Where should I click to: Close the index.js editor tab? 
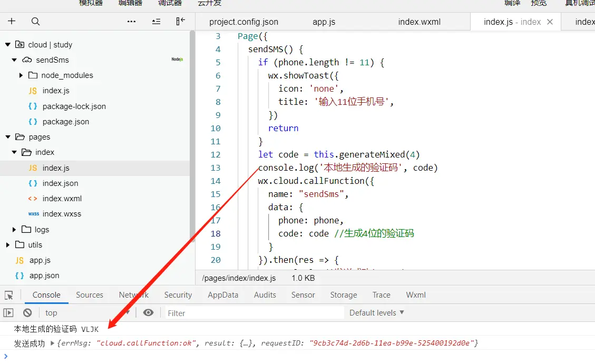(x=550, y=22)
